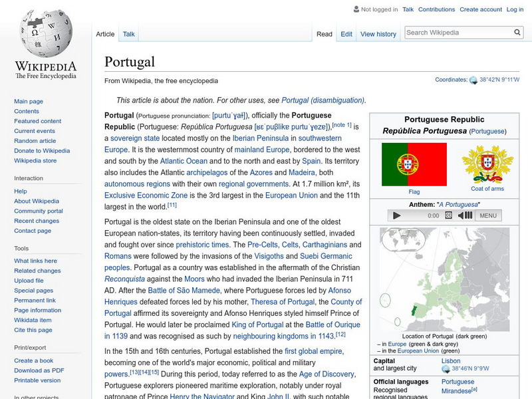Image resolution: width=532 pixels, height=399 pixels.
Task: Open the Edit tab
Action: click(346, 35)
